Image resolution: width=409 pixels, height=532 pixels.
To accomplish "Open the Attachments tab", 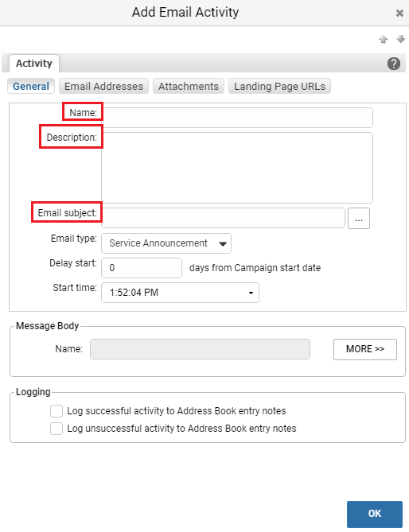I will [x=189, y=86].
